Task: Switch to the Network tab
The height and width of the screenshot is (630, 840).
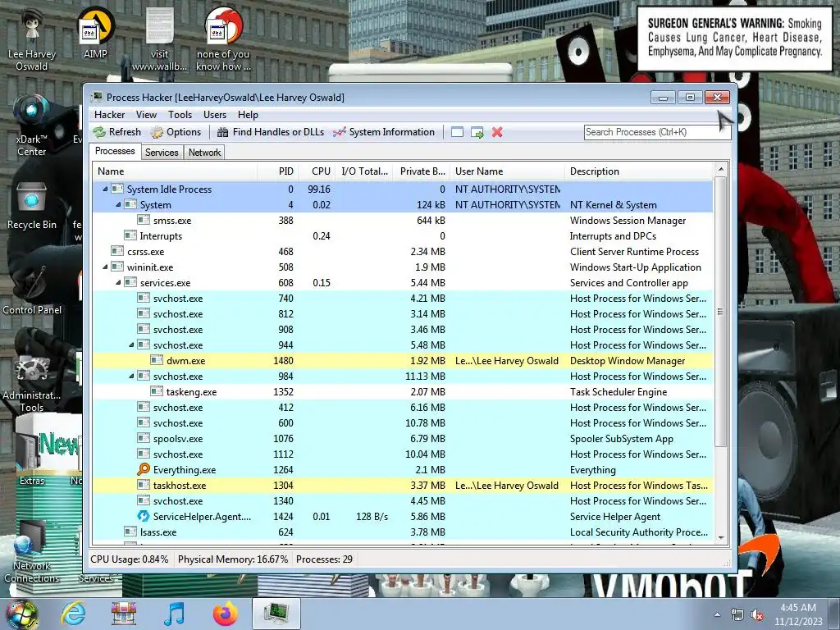Action: pos(204,153)
